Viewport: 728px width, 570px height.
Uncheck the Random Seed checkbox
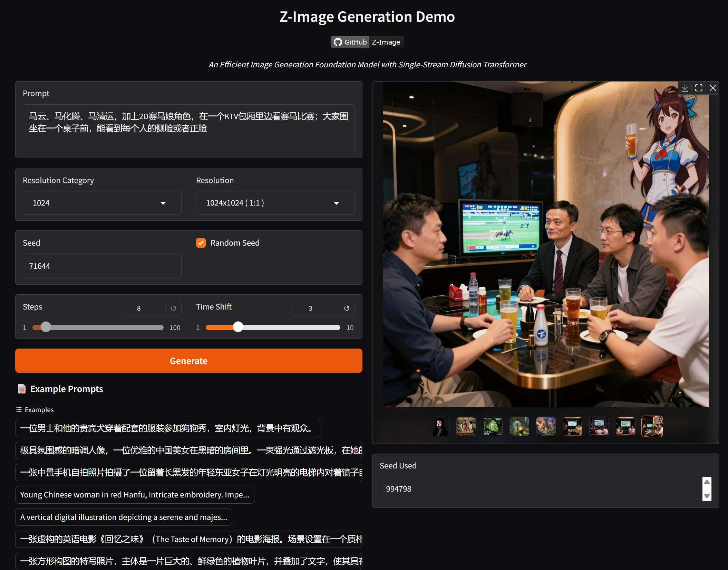201,243
